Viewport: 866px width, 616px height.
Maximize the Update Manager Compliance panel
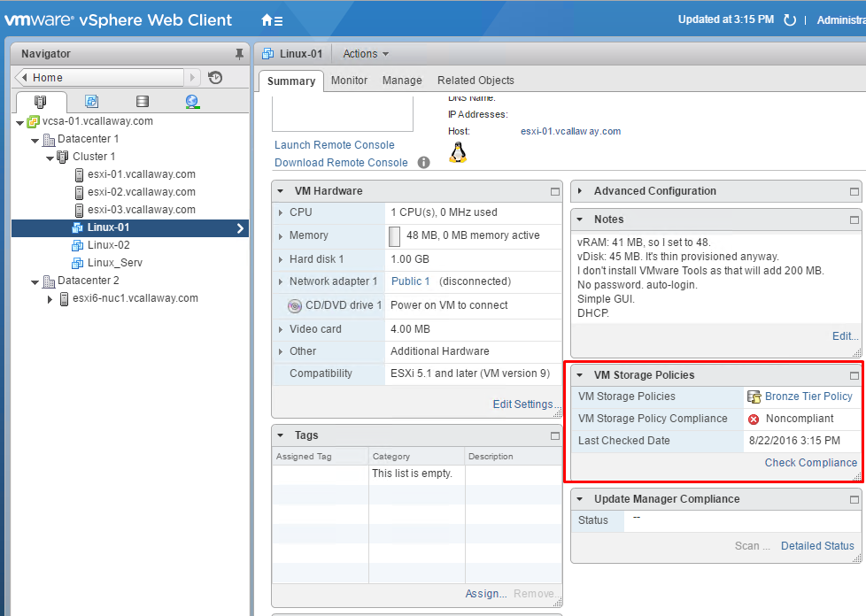coord(854,499)
